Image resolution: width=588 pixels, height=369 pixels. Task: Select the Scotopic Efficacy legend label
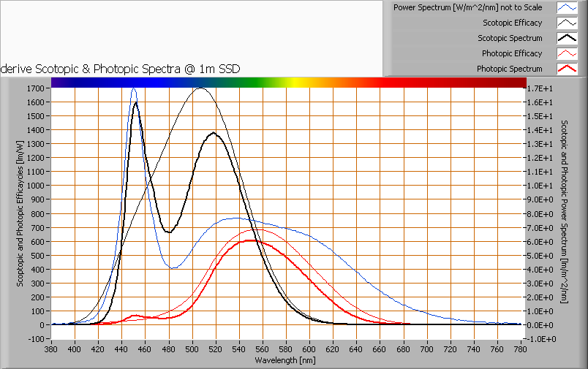(x=512, y=23)
